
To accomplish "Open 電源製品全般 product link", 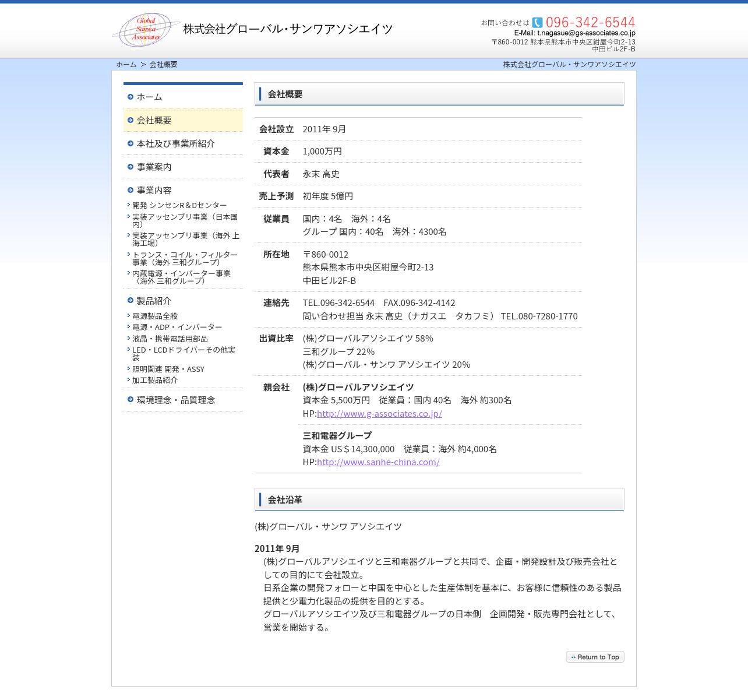I will [x=155, y=316].
